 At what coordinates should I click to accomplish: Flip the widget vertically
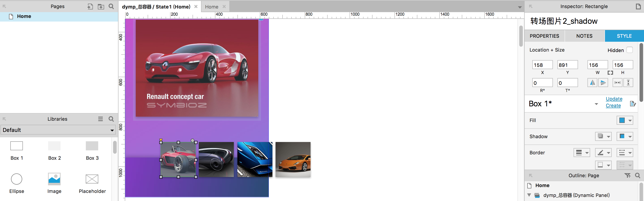[603, 83]
